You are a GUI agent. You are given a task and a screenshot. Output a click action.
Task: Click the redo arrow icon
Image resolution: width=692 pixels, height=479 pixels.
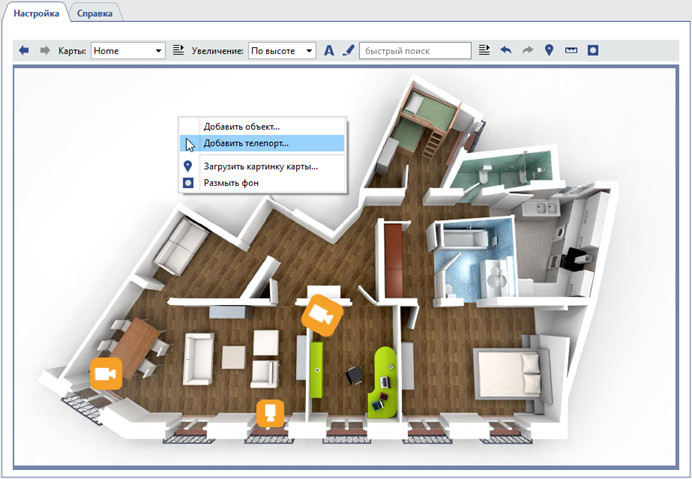tap(527, 50)
